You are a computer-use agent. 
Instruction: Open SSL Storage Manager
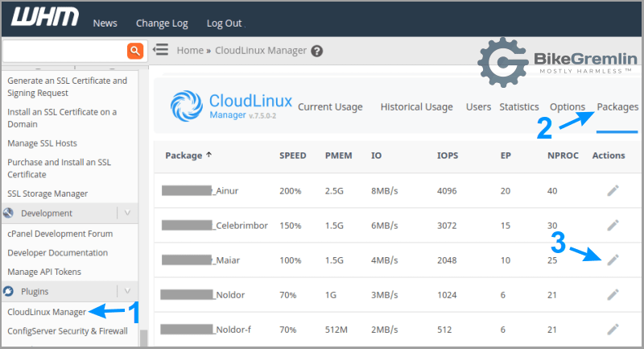click(x=47, y=193)
